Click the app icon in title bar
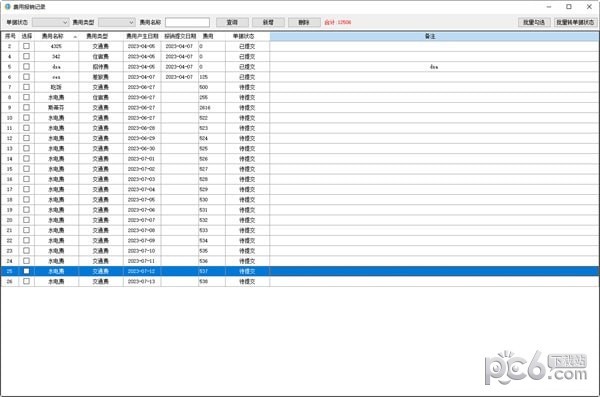The height and width of the screenshot is (397, 600). coord(7,7)
